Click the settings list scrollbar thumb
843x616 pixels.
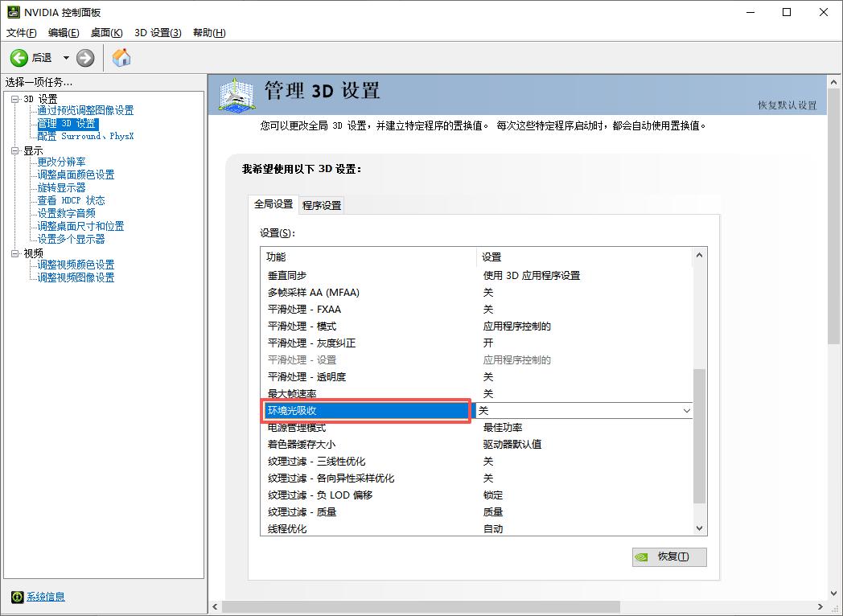(700, 436)
